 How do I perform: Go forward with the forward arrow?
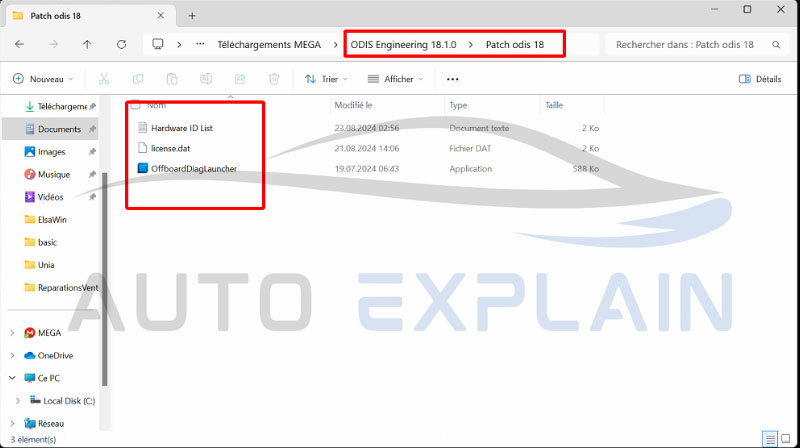coord(53,44)
